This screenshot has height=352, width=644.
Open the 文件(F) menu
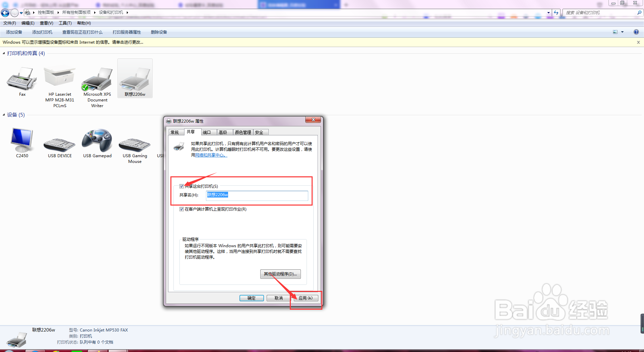[10, 23]
